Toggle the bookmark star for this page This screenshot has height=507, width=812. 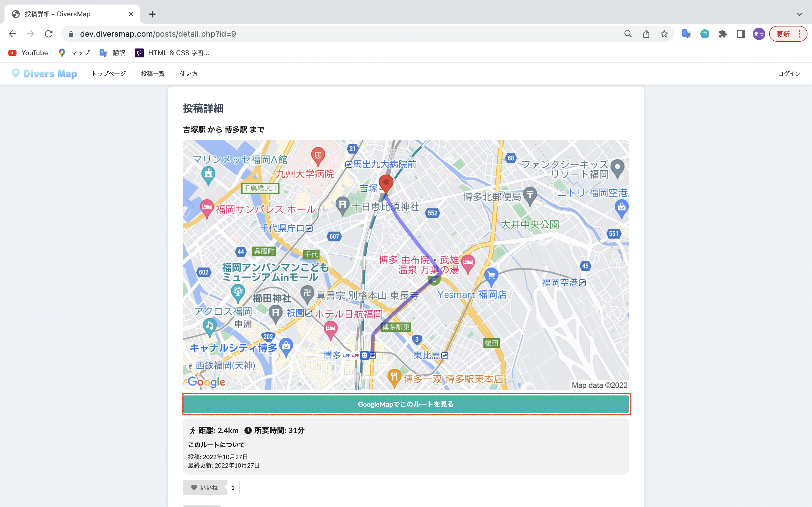point(664,34)
